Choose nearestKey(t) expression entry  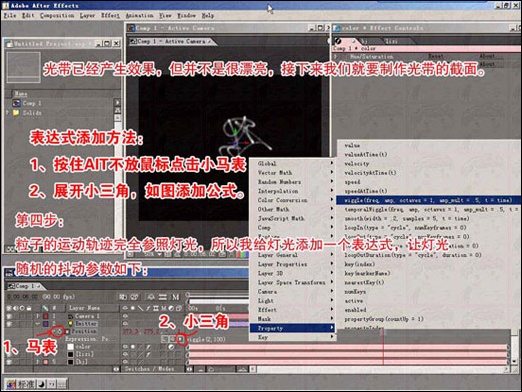(364, 282)
